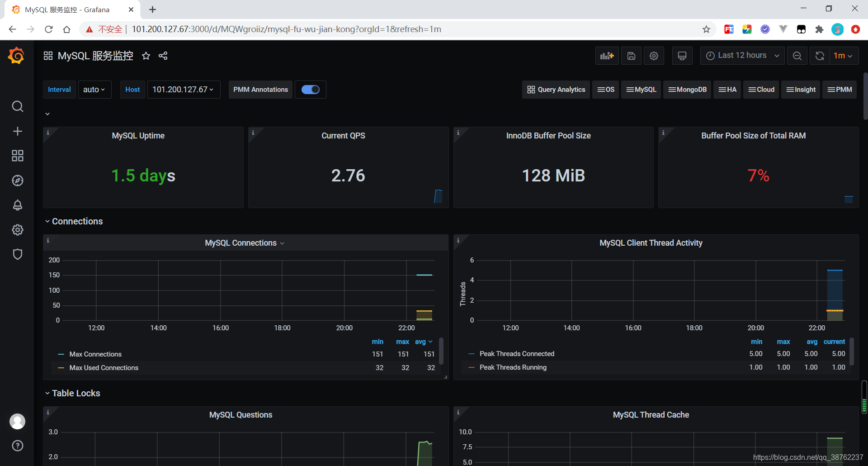868x466 pixels.
Task: Open the Configuration gear in sidebar
Action: tap(18, 230)
